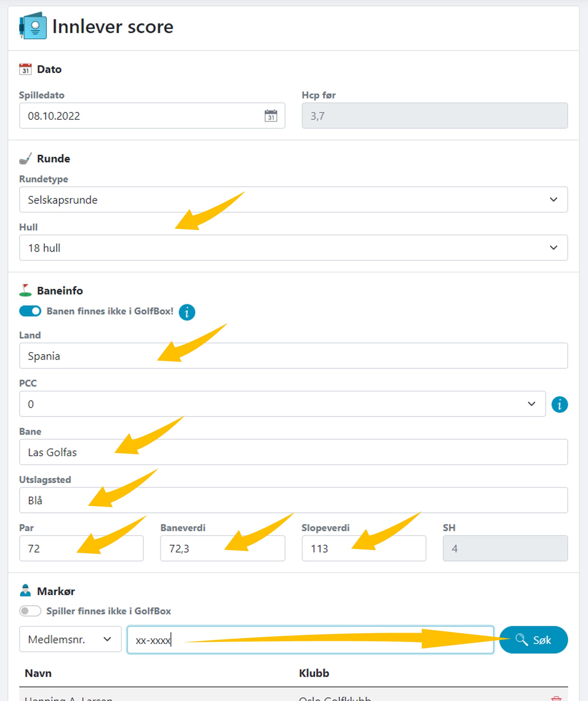This screenshot has height=701, width=588.
Task: Open the PCC dropdown showing 0
Action: (x=282, y=404)
